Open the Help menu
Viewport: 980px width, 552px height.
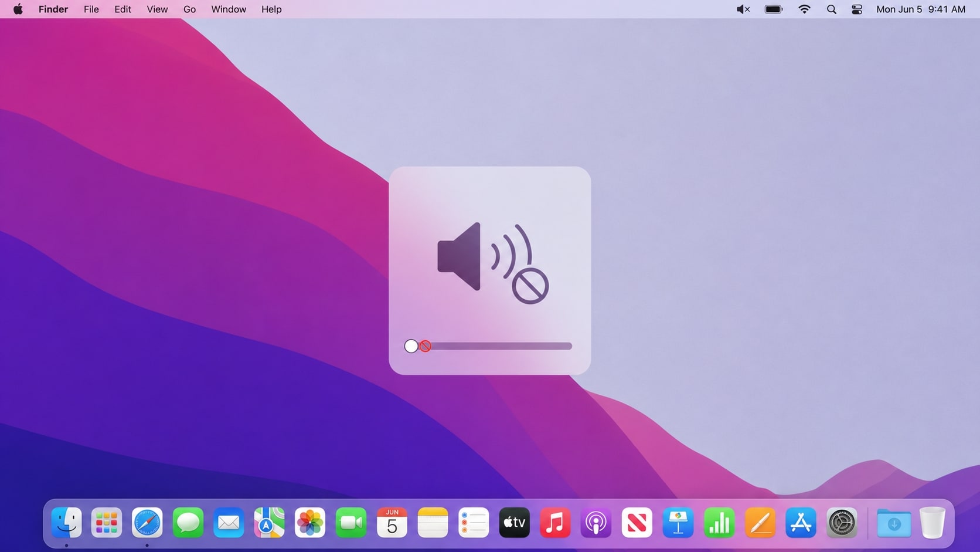271,9
